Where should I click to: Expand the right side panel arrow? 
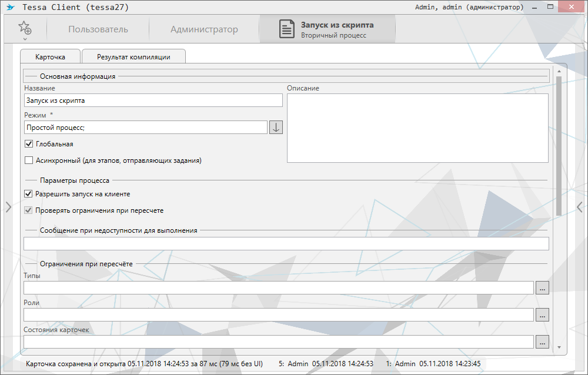click(580, 207)
